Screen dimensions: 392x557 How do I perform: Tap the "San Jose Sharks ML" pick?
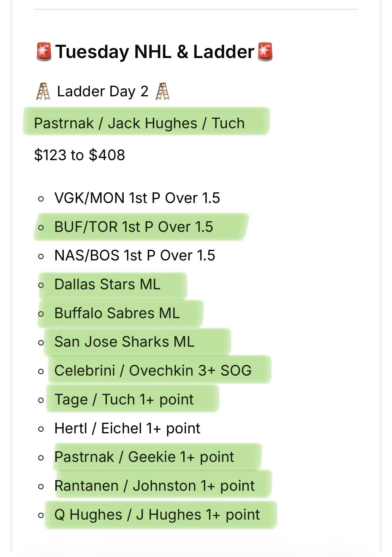pos(124,342)
